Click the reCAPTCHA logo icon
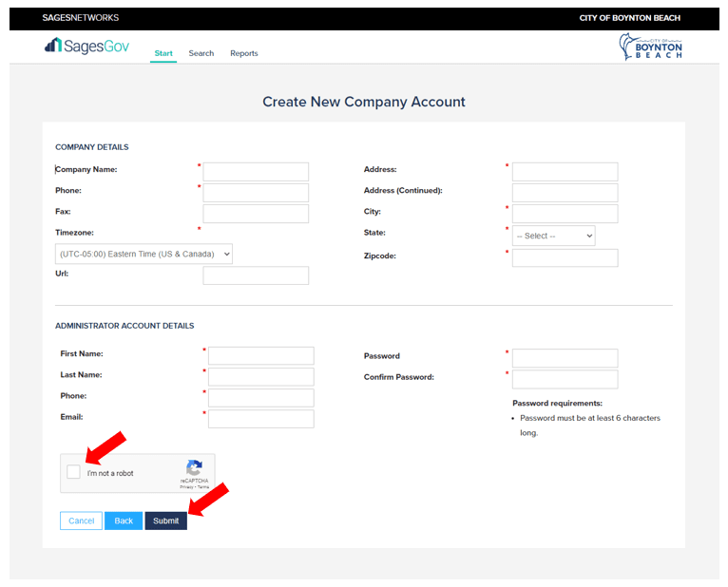The width and height of the screenshot is (728, 587). coord(194,467)
